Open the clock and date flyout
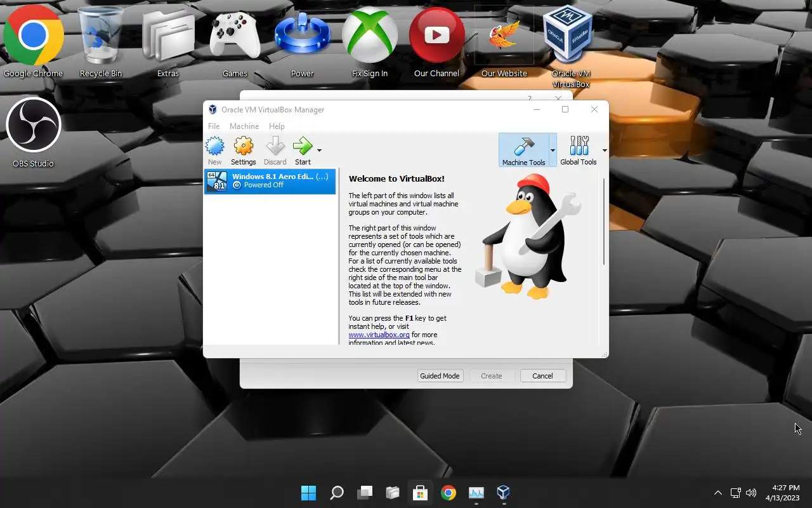 pos(782,493)
